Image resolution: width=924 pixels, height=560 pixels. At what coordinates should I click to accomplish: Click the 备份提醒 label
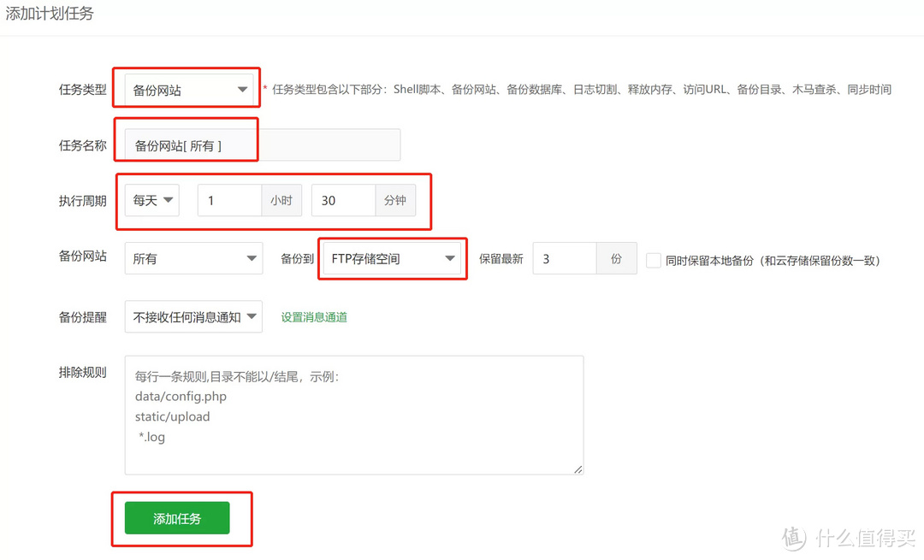tap(82, 317)
